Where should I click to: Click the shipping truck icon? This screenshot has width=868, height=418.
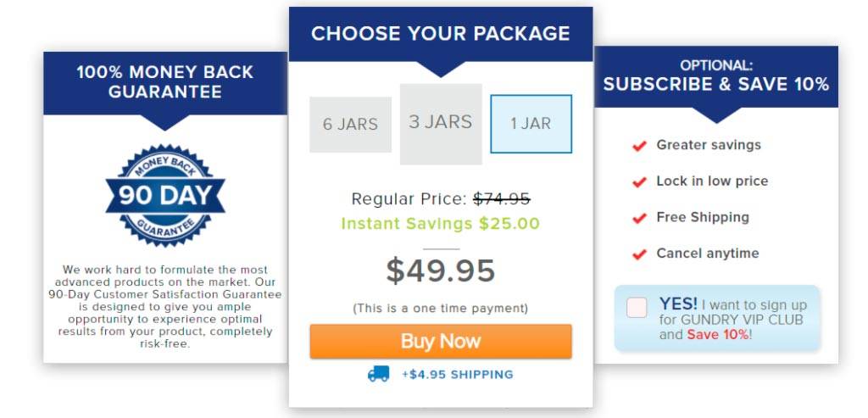378,374
